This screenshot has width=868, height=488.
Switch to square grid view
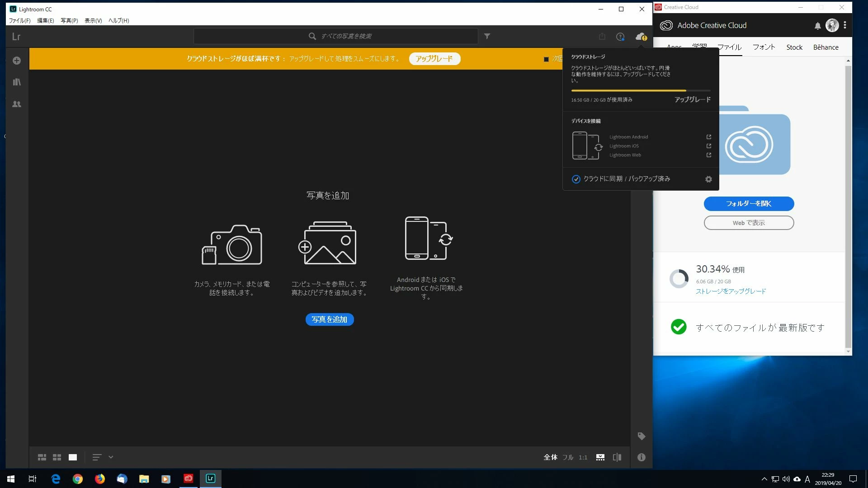(57, 457)
